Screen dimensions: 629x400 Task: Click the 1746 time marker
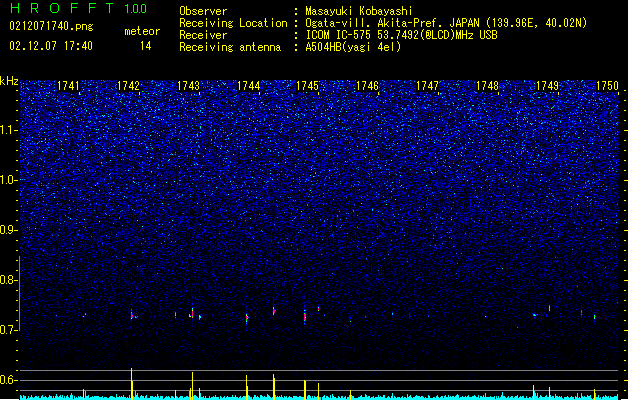(x=367, y=86)
